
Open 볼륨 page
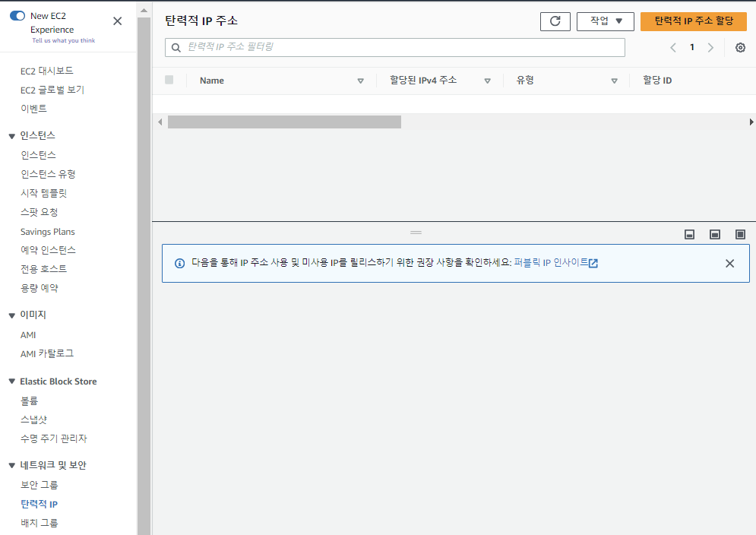(x=29, y=401)
